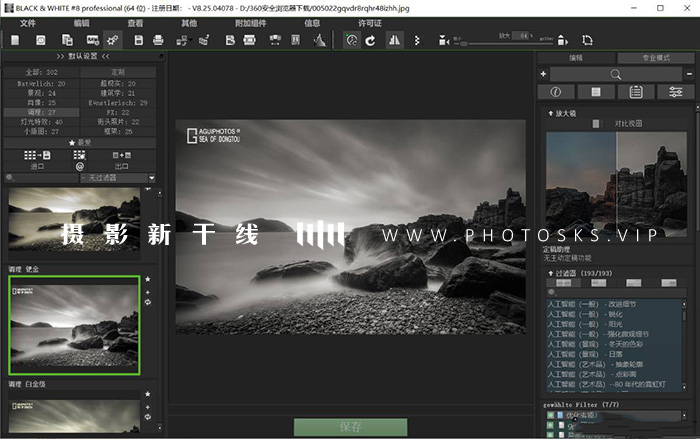
Task: Select filter 人工智能 (景观) - 日落
Action: coord(585,354)
